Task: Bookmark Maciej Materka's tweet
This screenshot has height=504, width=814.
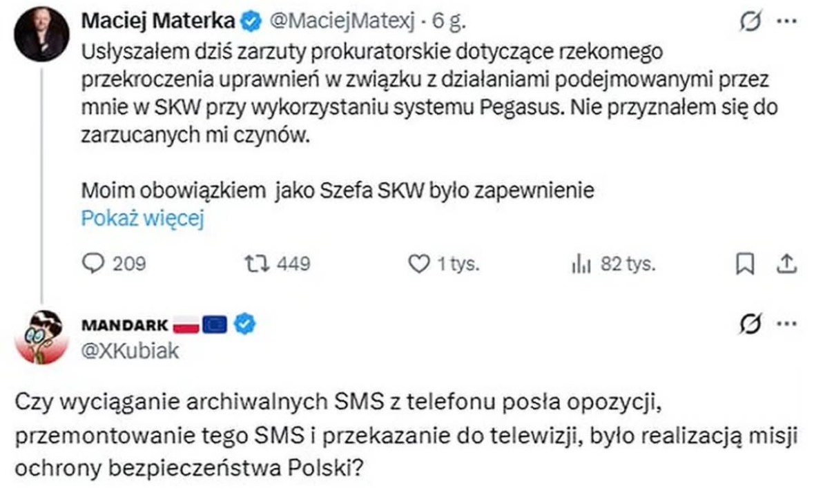Action: (745, 264)
